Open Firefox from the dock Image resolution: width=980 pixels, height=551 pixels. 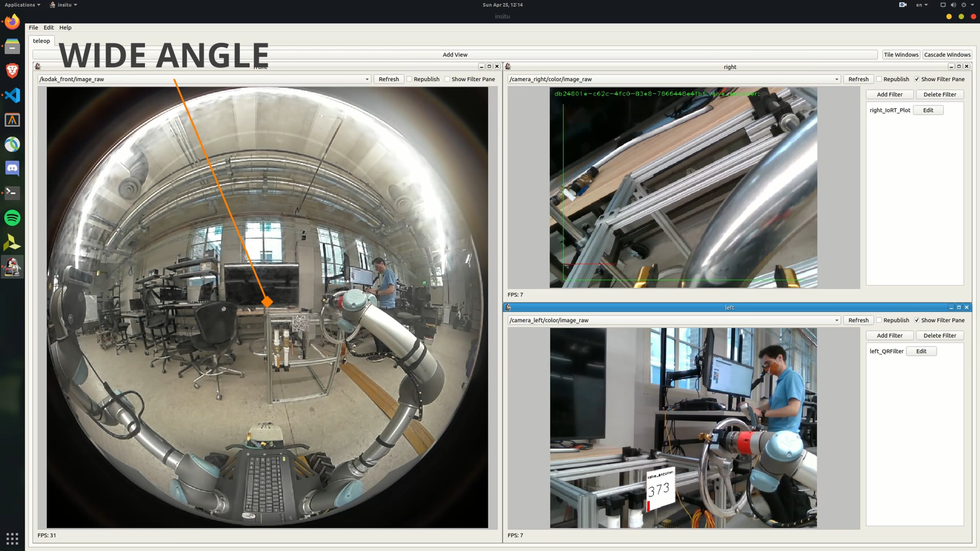click(12, 22)
